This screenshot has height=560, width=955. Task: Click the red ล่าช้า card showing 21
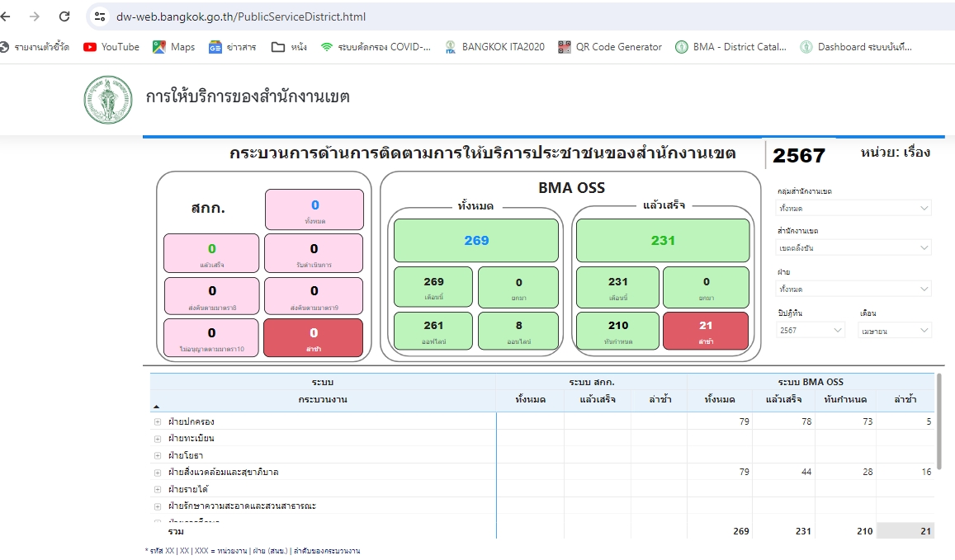click(x=706, y=331)
